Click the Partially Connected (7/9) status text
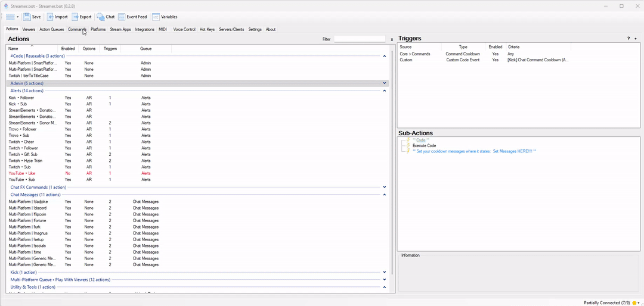Screen dimensions: 644x306 606,302
